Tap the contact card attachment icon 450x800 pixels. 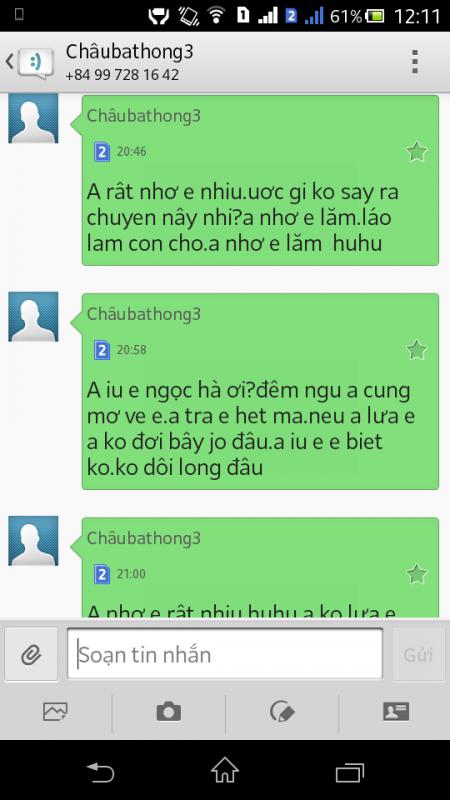(x=396, y=711)
